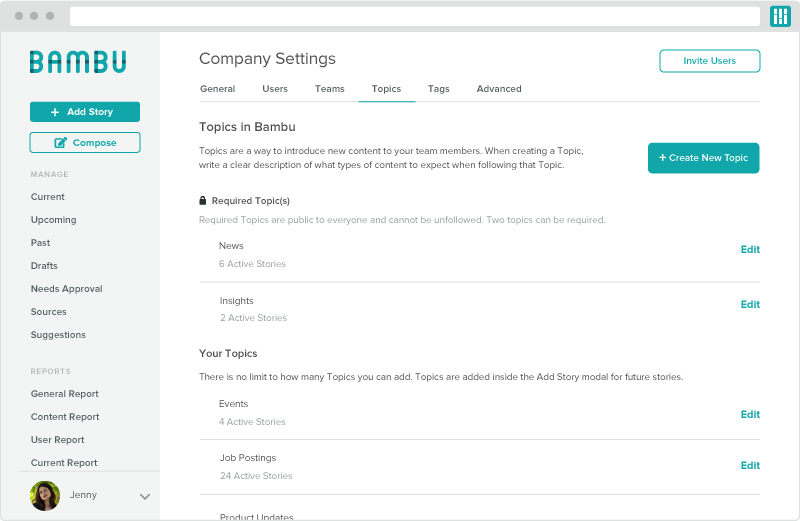Open Current in Manage sidebar

pyautogui.click(x=47, y=196)
